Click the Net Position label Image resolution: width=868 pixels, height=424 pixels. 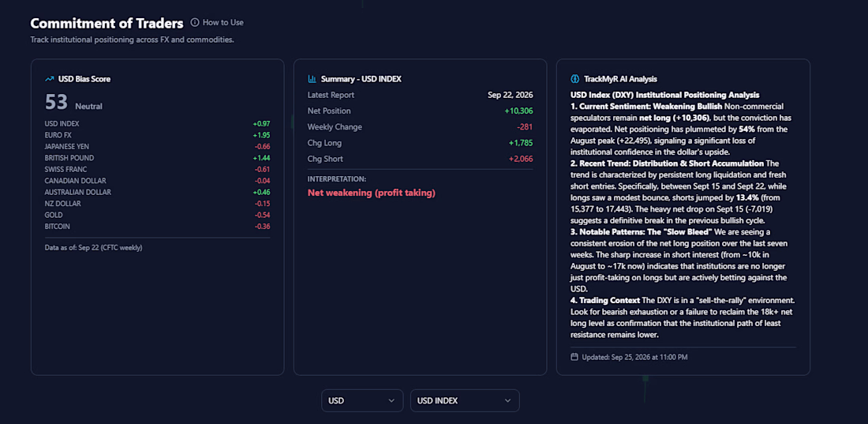click(329, 111)
